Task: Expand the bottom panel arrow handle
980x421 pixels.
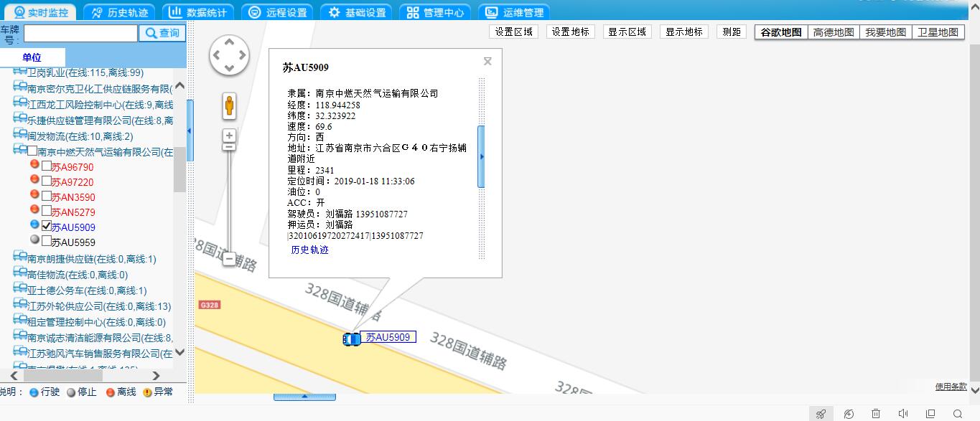Action: coord(304,396)
